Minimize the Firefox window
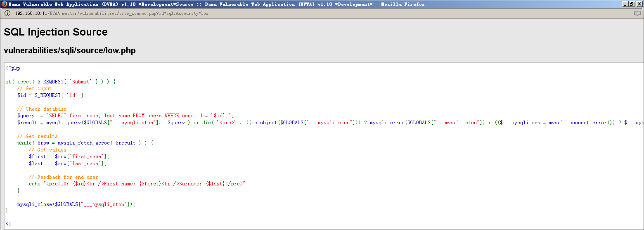 (625, 4)
